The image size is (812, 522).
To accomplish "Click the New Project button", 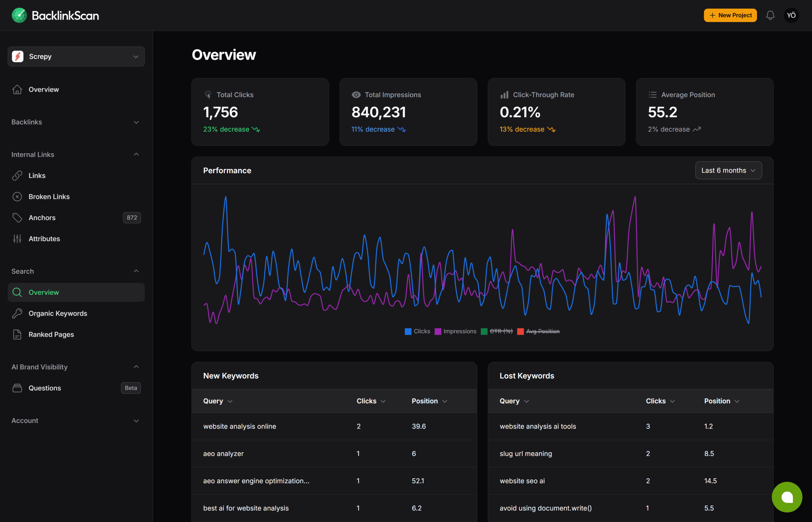I will (730, 15).
